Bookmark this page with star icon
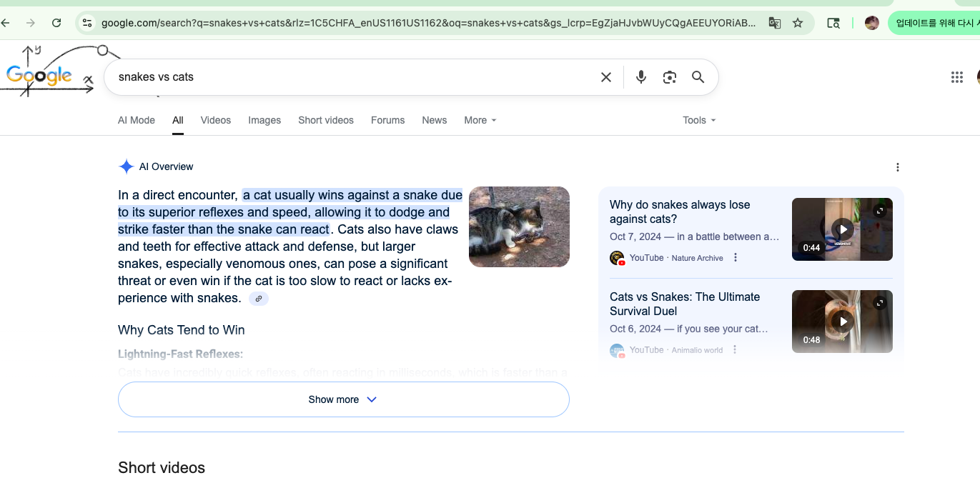The height and width of the screenshot is (478, 980). (798, 23)
